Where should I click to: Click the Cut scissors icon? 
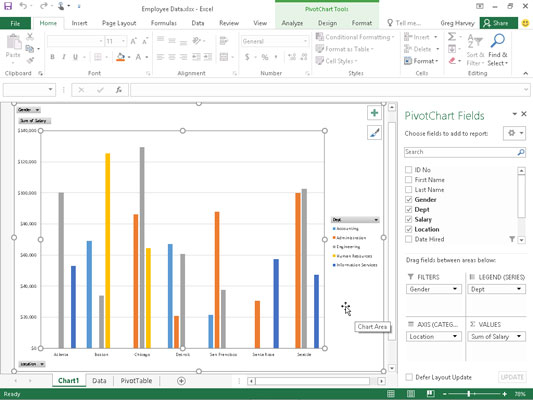(30, 36)
